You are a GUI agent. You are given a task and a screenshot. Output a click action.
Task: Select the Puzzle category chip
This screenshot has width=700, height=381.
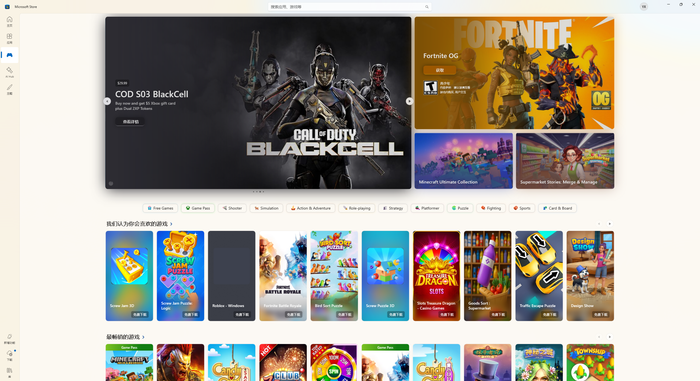(460, 208)
